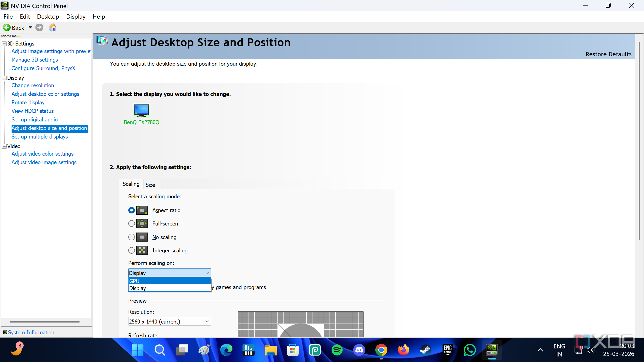644x362 pixels.
Task: Open Google Chrome from the taskbar
Action: [381, 350]
